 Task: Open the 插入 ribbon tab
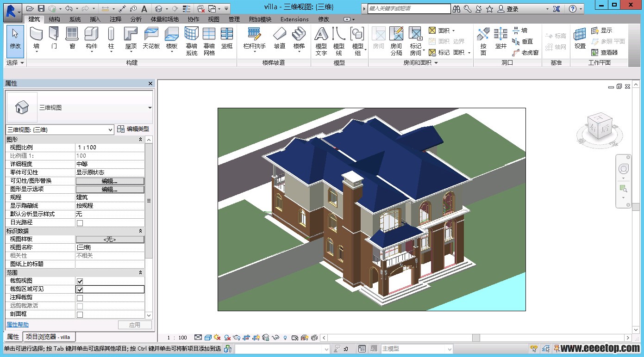coord(95,19)
